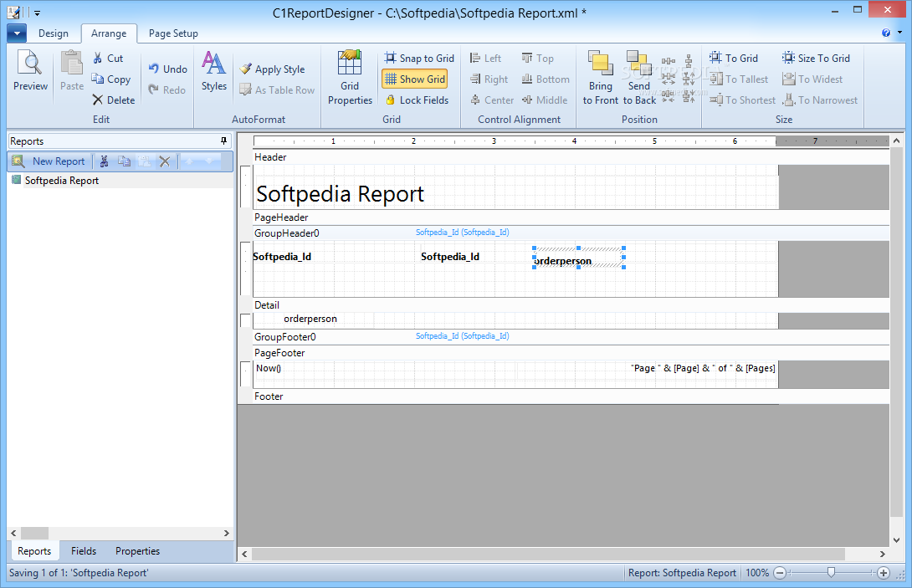Click the zoom slider handle
Image resolution: width=912 pixels, height=588 pixels.
(x=831, y=573)
